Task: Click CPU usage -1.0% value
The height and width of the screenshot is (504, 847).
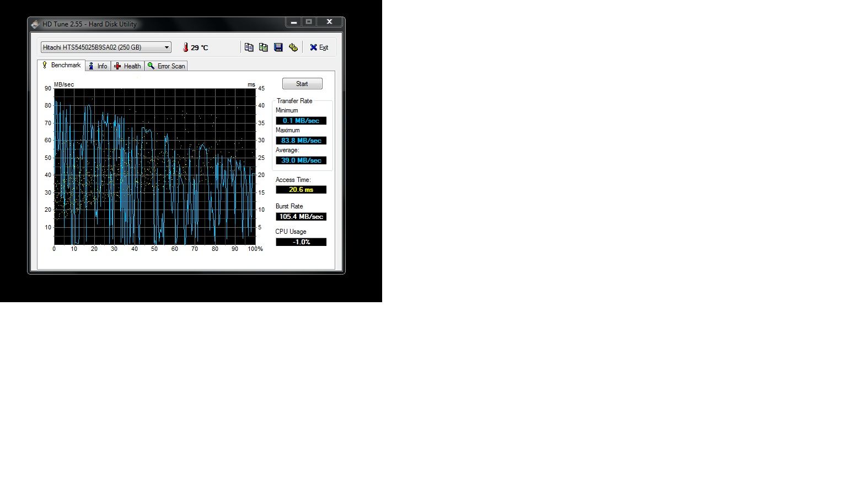Action: [x=301, y=242]
